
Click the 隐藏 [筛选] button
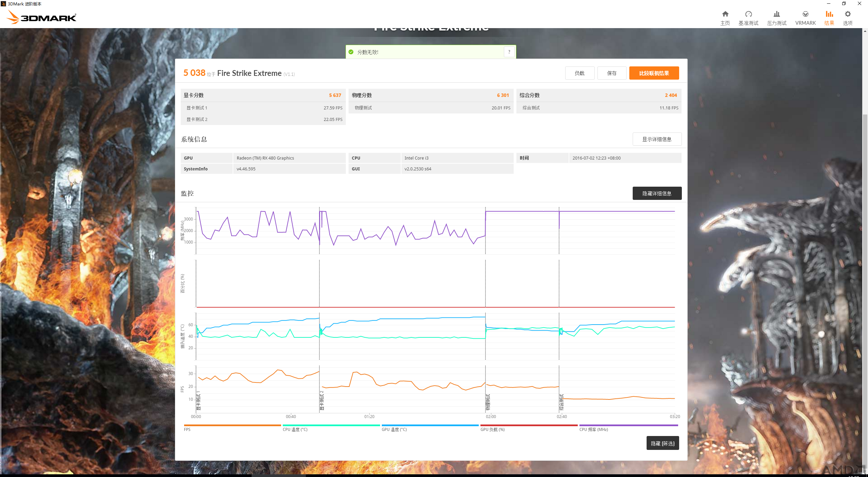pos(663,443)
